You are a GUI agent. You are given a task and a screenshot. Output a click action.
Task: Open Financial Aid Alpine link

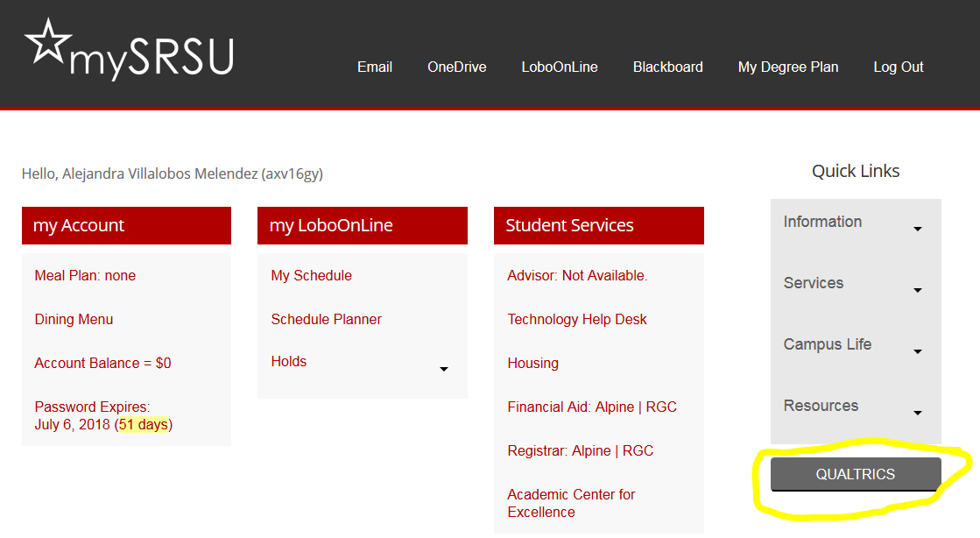[615, 407]
